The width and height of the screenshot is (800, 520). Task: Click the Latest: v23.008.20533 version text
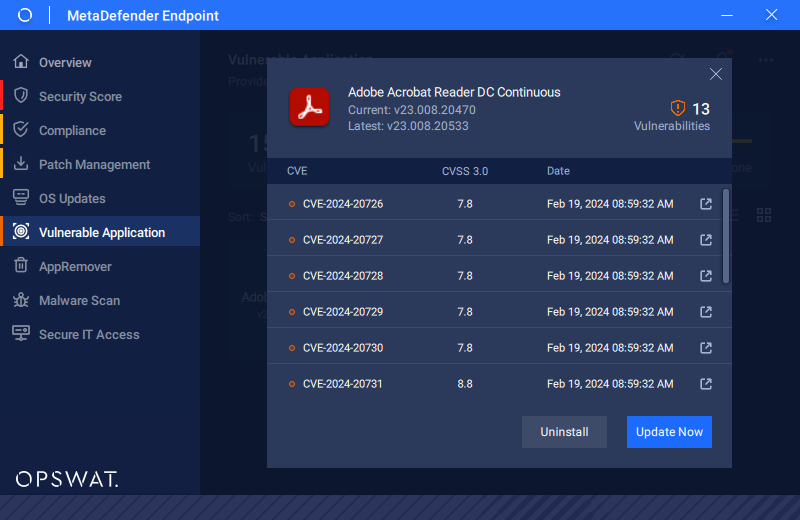(408, 126)
